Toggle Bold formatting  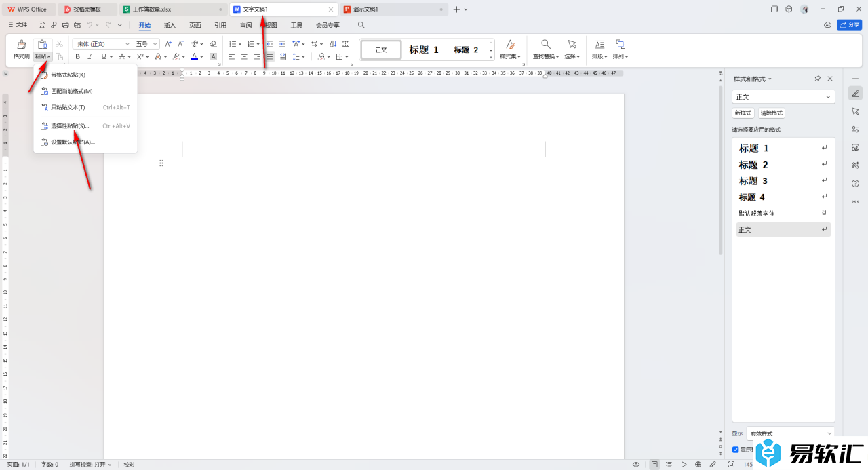tap(78, 57)
